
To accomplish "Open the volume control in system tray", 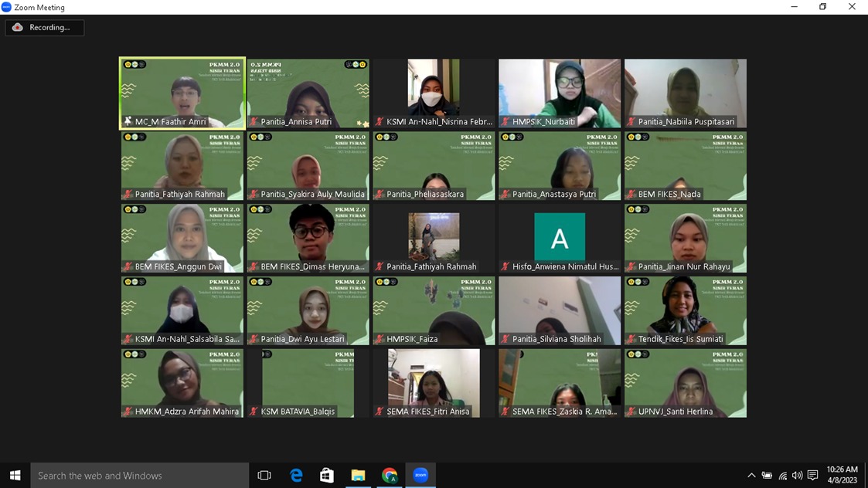I will pos(797,475).
